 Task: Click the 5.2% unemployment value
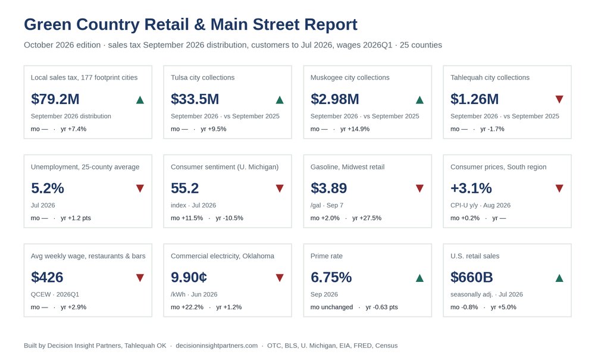point(48,188)
